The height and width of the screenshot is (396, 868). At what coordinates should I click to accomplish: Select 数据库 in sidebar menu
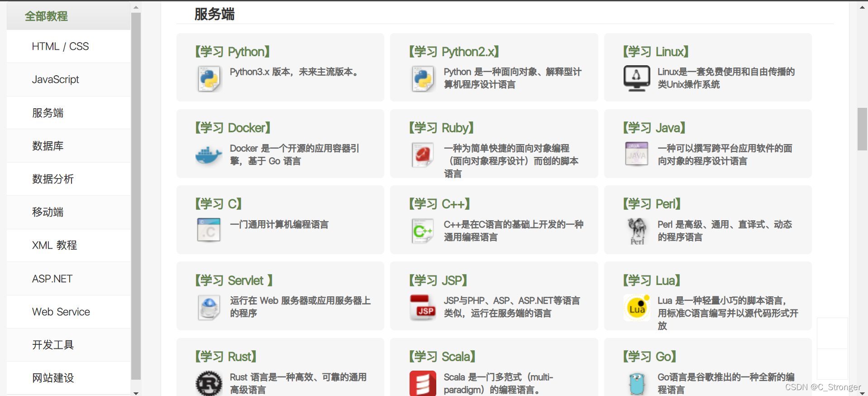(69, 146)
